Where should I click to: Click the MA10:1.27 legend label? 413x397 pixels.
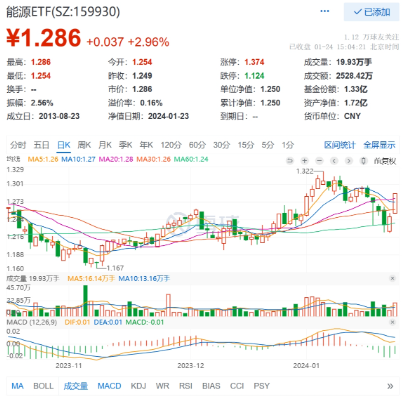point(79,159)
